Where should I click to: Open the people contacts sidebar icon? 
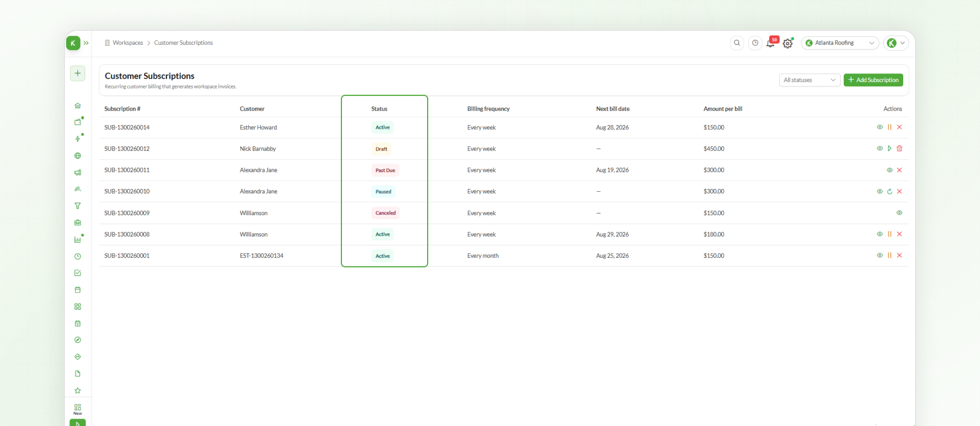(78, 189)
